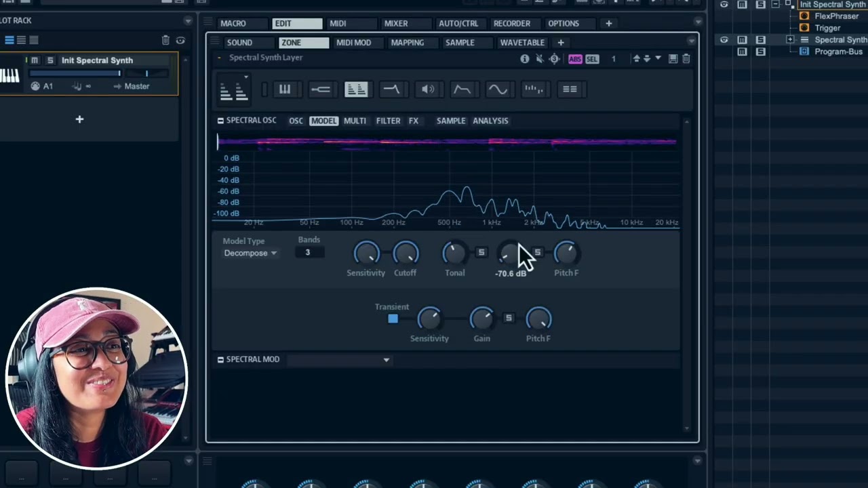
Task: Expand the Spectral Synth tree node
Action: [790, 40]
